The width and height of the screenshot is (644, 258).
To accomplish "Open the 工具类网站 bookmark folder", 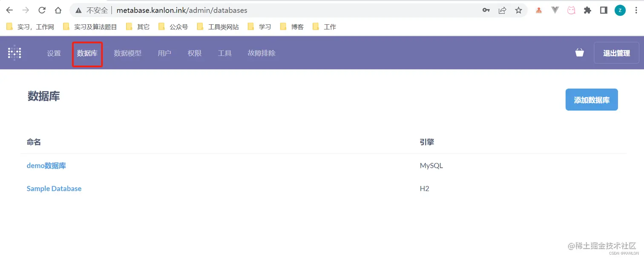I will coord(218,27).
